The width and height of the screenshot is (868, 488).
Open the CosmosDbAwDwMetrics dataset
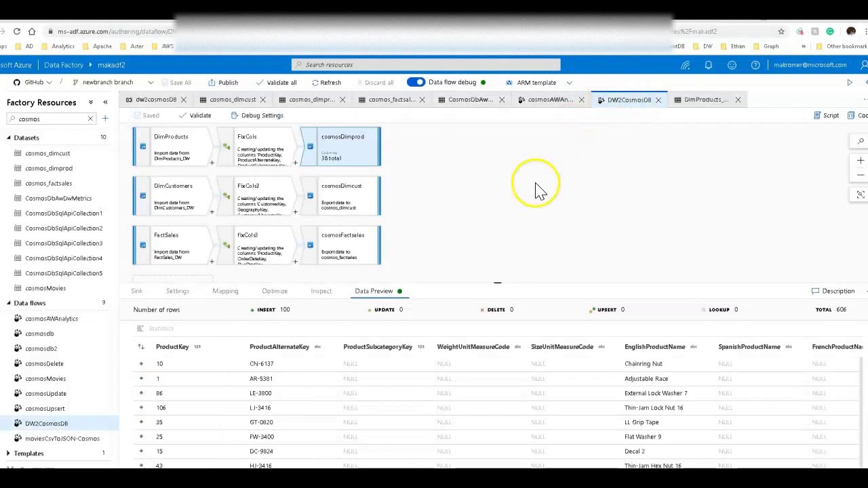pos(58,198)
